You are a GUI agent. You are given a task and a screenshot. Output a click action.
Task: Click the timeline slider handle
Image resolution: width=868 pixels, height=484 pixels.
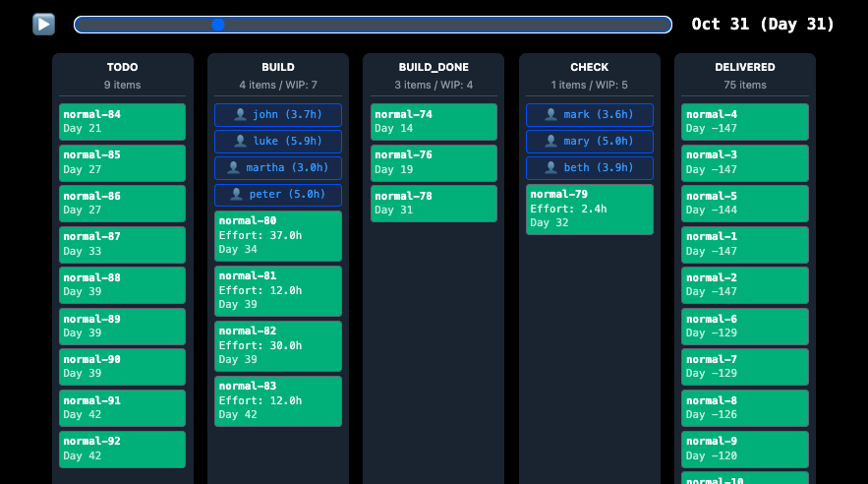tap(217, 25)
